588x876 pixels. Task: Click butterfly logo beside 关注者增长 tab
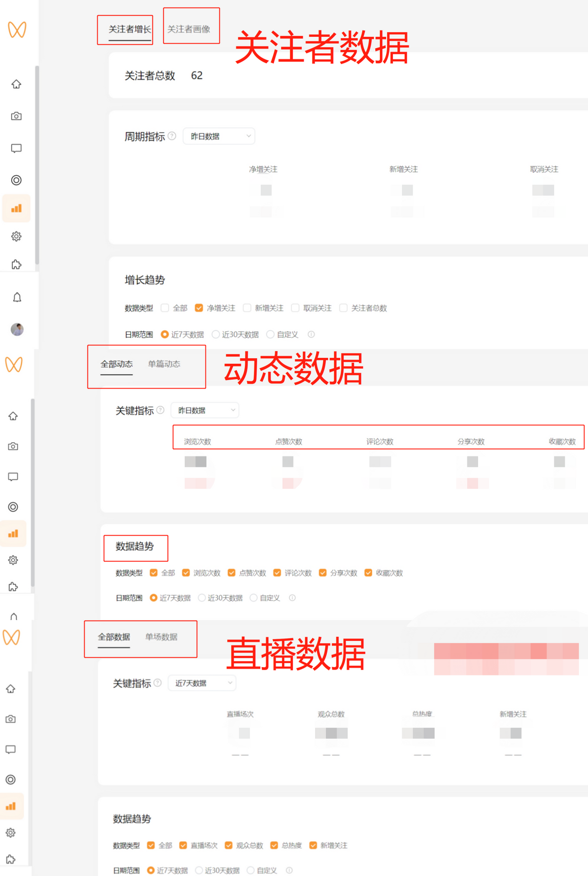17,30
